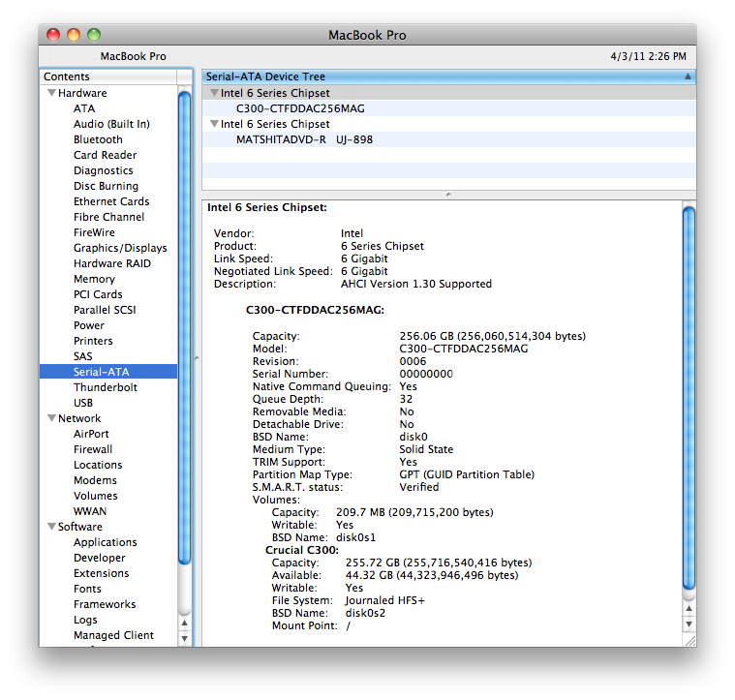The height and width of the screenshot is (700, 735).
Task: Select Modems entry
Action: click(95, 480)
